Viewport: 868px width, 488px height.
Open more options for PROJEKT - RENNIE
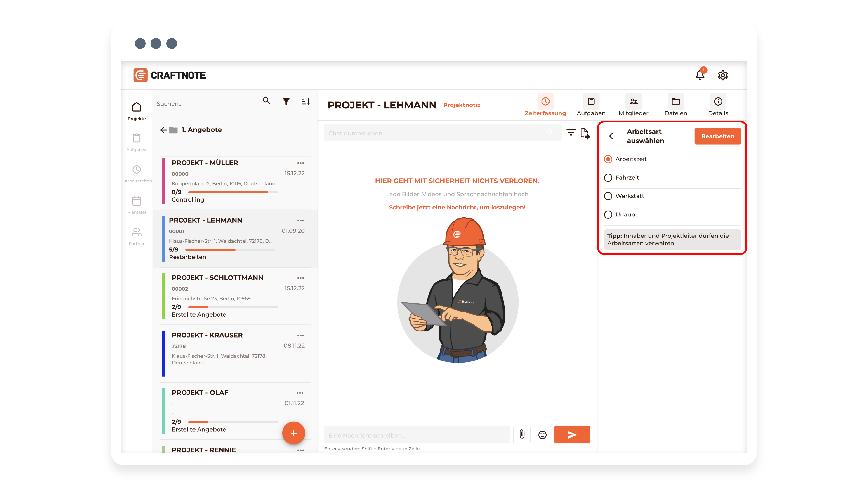pyautogui.click(x=301, y=450)
